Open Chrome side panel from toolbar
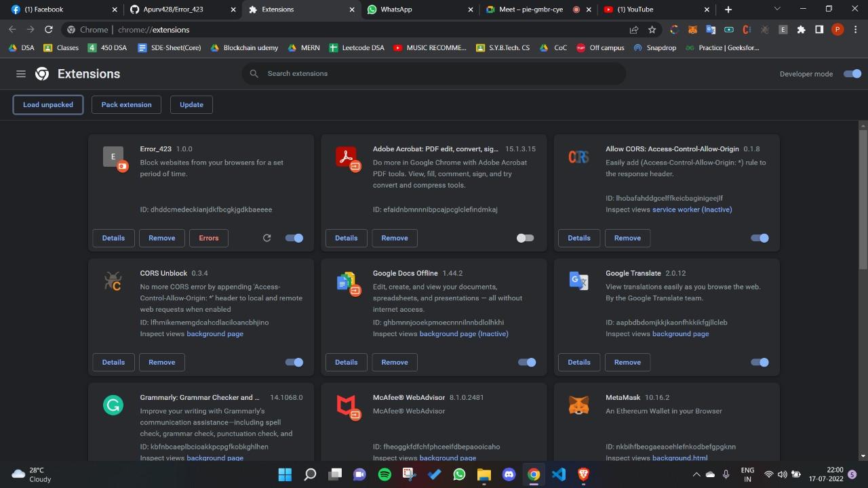Screen dimensions: 868x488 tap(819, 29)
